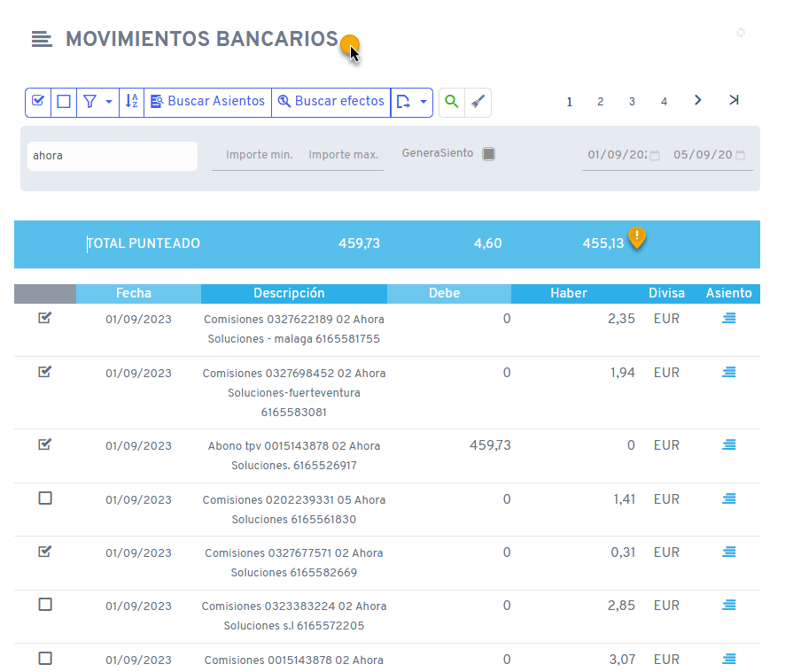Click description 'Comisiones 0323383224 02 Ahora'
Image resolution: width=793 pixels, height=672 pixels.
pyautogui.click(x=294, y=606)
